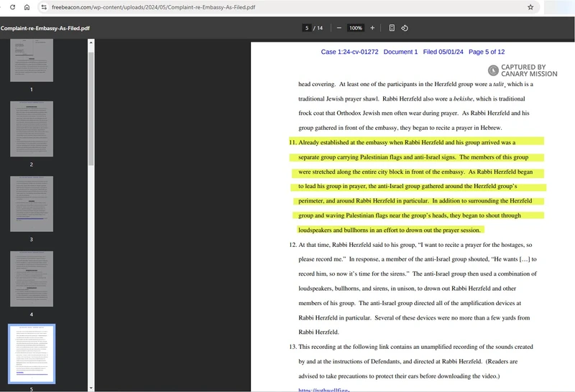
Task: Click the Page 5 of 12 header text
Action: click(x=487, y=52)
